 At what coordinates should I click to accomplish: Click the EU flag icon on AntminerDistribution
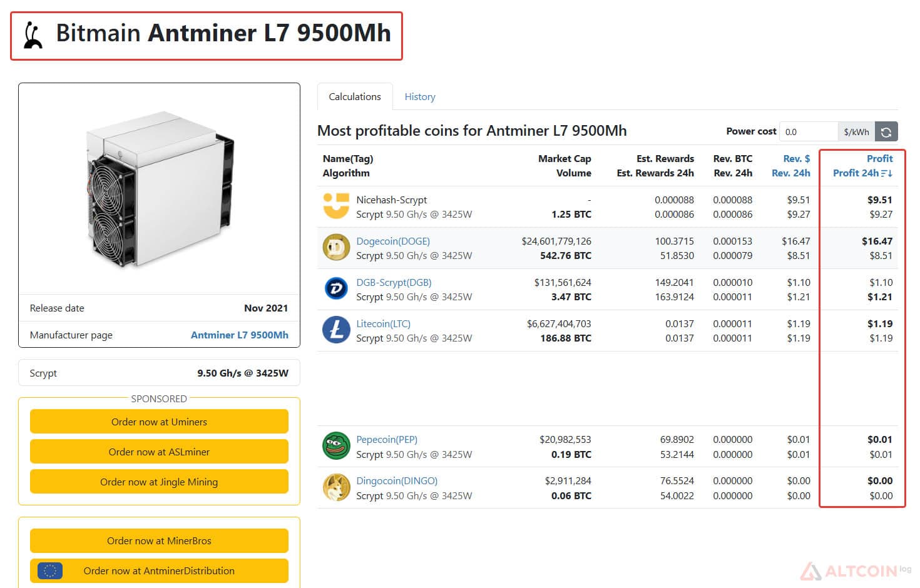point(50,570)
